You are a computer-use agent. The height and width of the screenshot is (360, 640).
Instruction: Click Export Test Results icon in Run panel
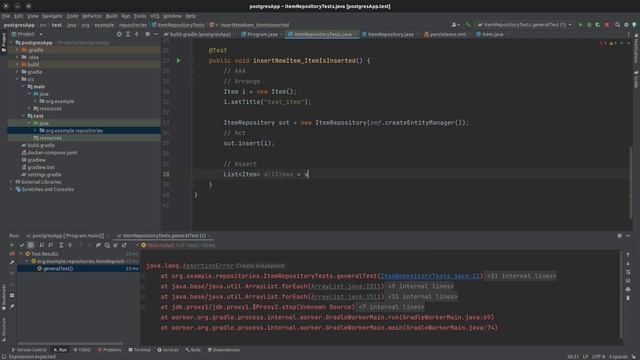pyautogui.click(x=124, y=245)
